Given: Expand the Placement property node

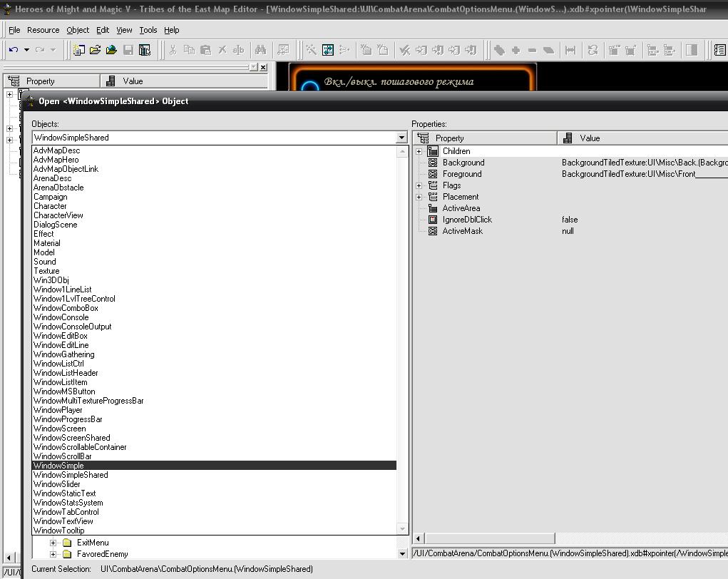Looking at the screenshot, I should pyautogui.click(x=419, y=197).
